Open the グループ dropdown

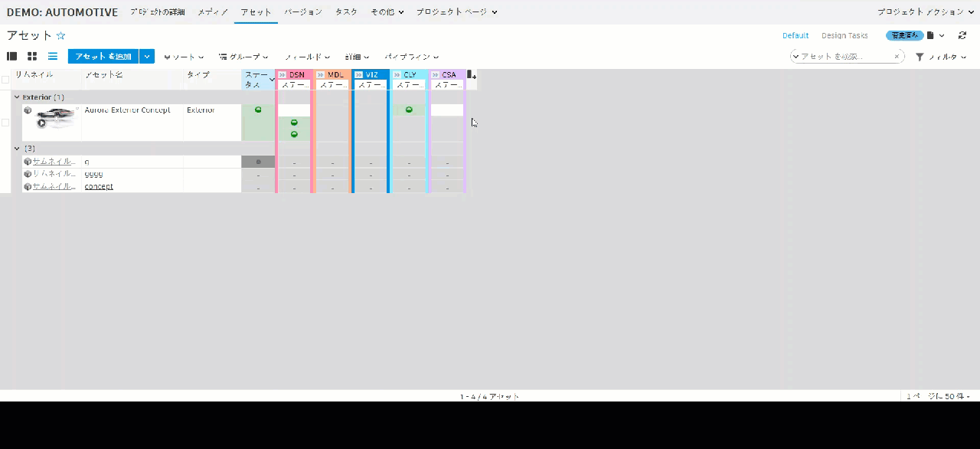[x=243, y=57]
